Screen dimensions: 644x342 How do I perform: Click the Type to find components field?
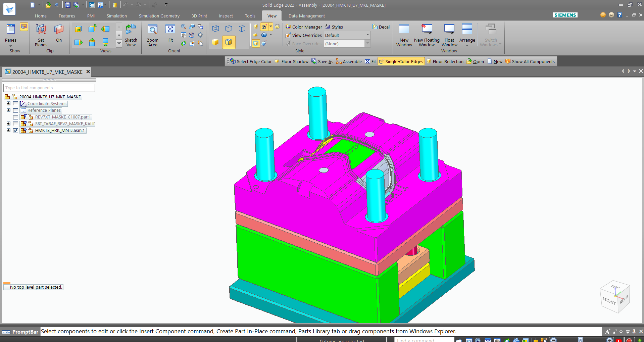[x=49, y=88]
